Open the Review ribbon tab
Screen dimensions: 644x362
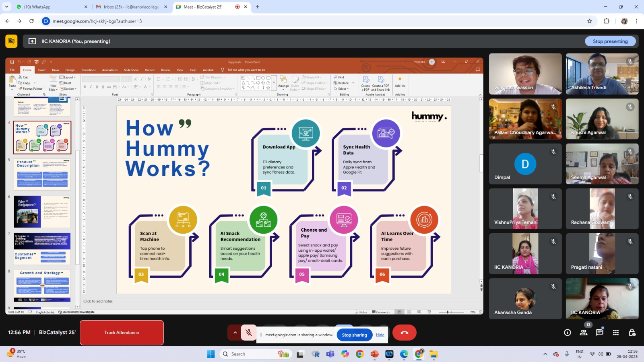pos(165,70)
